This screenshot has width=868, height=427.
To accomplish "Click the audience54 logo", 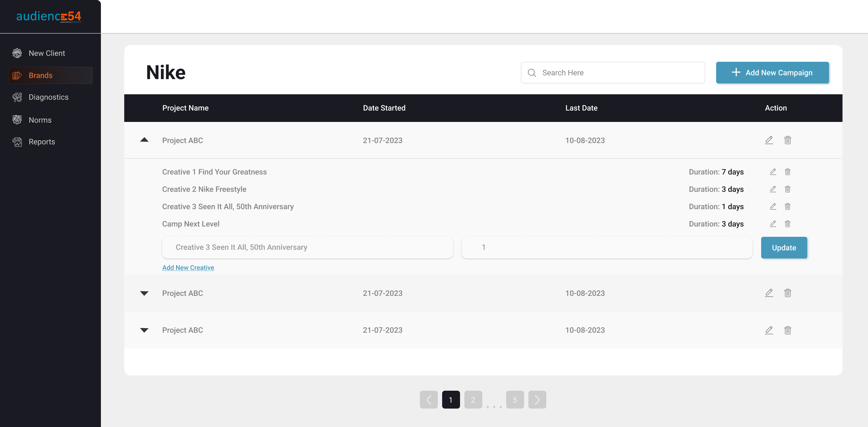I will 49,17.
